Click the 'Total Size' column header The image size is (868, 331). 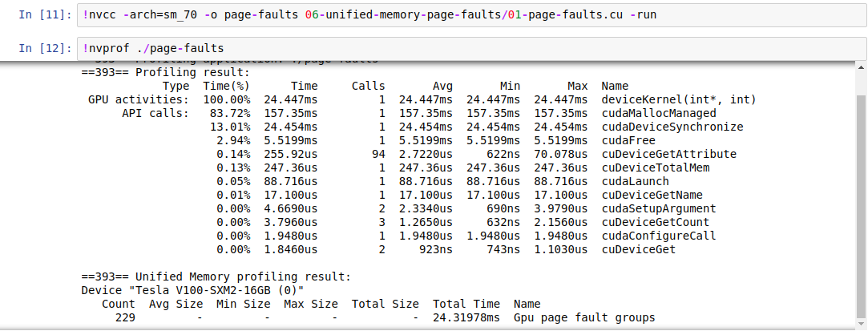tap(386, 303)
